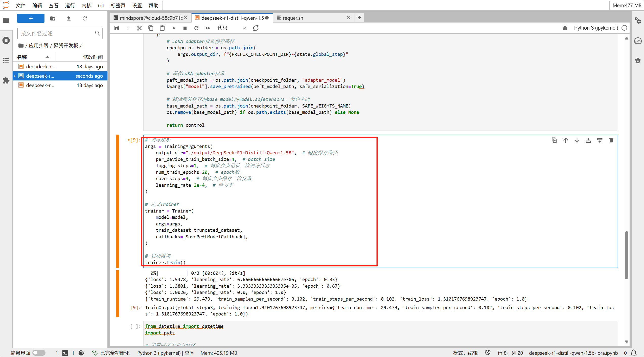Click the blue new launcher plus button

[31, 18]
